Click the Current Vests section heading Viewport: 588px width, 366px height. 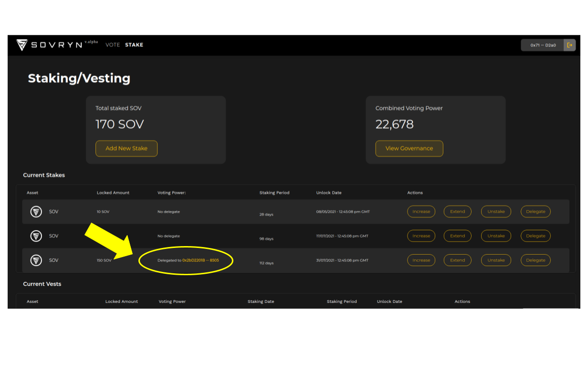pyautogui.click(x=42, y=284)
